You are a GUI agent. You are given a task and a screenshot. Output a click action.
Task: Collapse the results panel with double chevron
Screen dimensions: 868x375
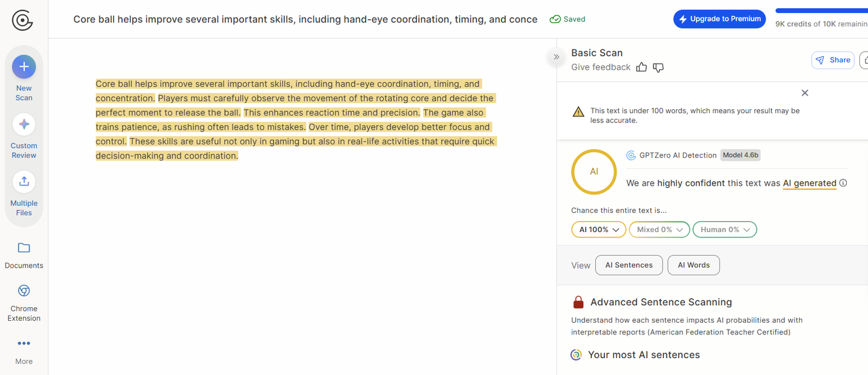pyautogui.click(x=556, y=57)
